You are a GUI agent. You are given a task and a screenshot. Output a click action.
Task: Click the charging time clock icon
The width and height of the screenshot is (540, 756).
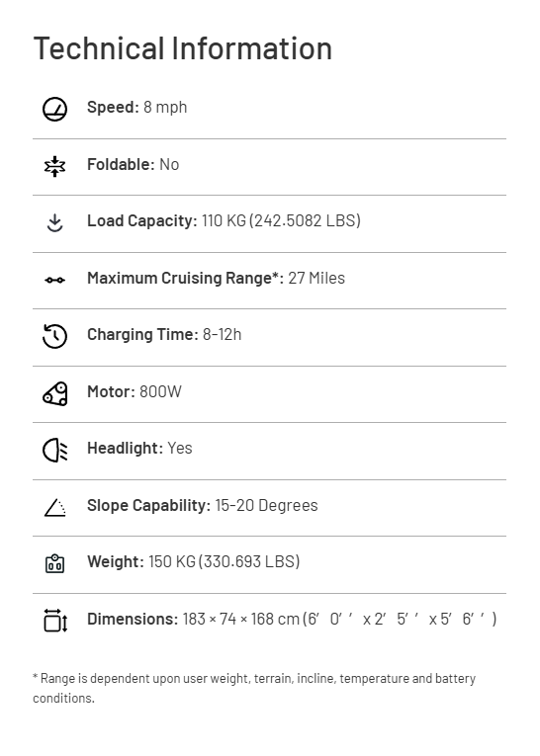click(x=54, y=336)
